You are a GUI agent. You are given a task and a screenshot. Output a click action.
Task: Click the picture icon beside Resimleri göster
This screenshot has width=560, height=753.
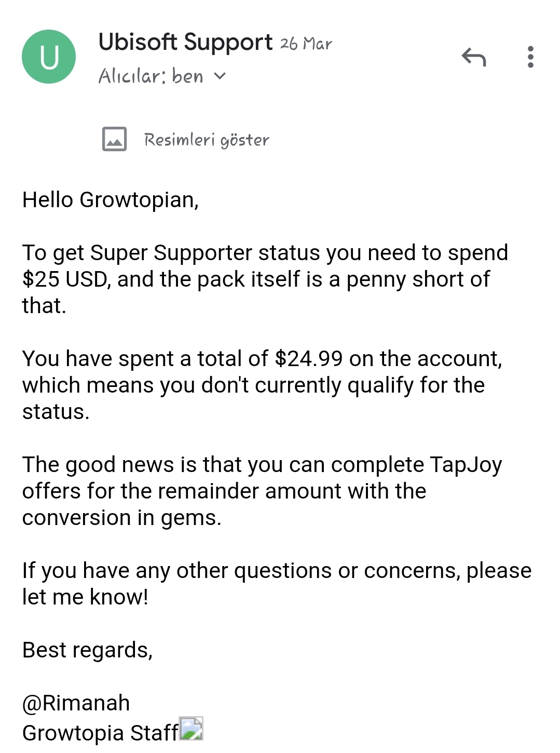(x=115, y=139)
